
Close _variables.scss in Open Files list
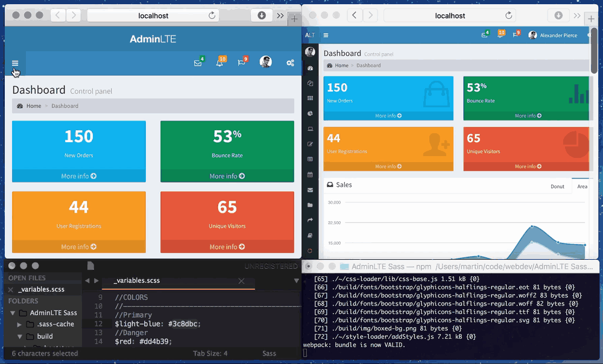coord(10,289)
